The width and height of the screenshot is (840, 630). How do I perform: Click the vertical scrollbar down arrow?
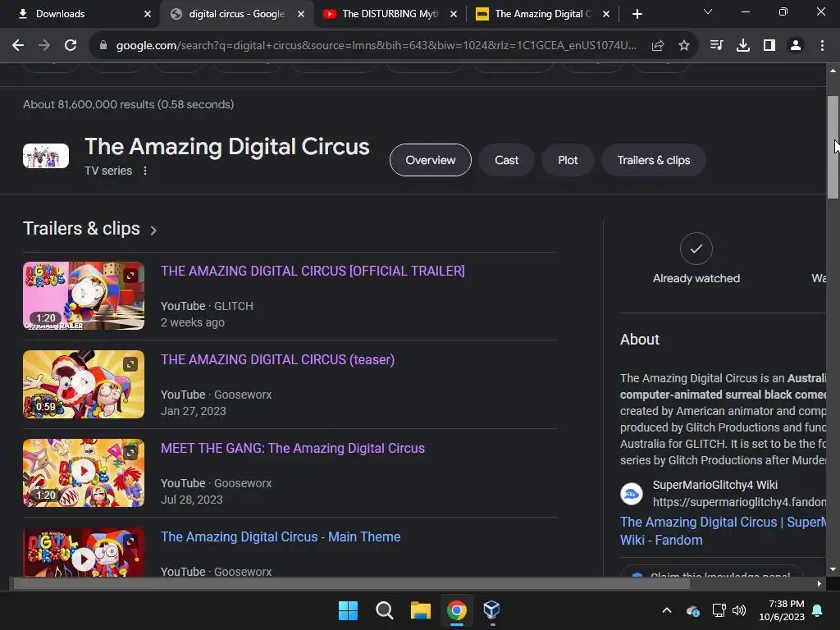833,569
